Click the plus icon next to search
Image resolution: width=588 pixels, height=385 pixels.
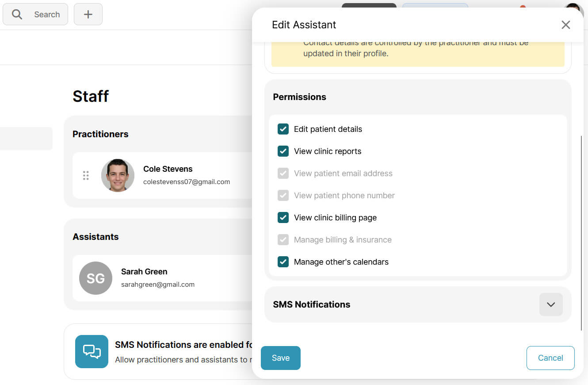coord(88,14)
